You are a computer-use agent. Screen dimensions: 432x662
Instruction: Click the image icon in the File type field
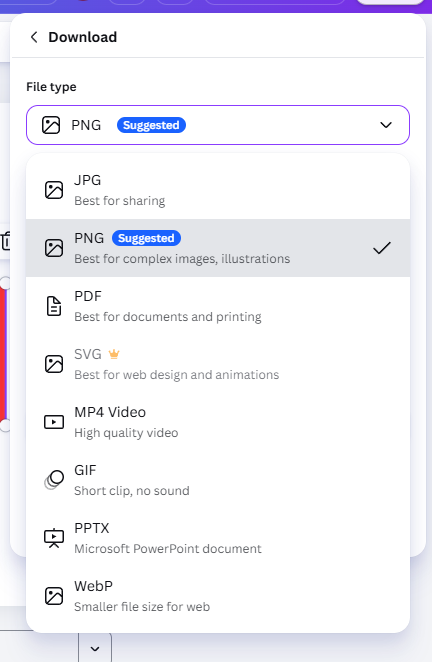(x=51, y=125)
